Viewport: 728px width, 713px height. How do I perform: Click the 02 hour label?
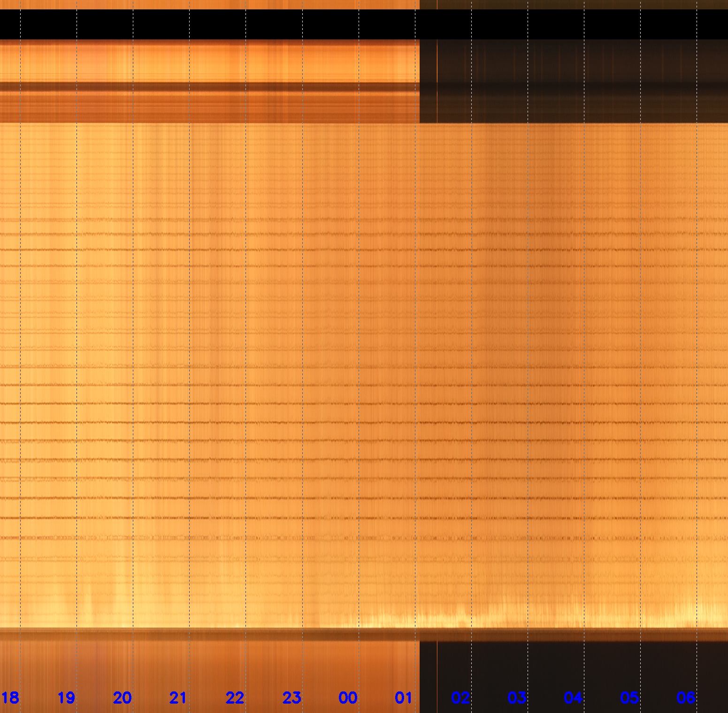pos(460,698)
